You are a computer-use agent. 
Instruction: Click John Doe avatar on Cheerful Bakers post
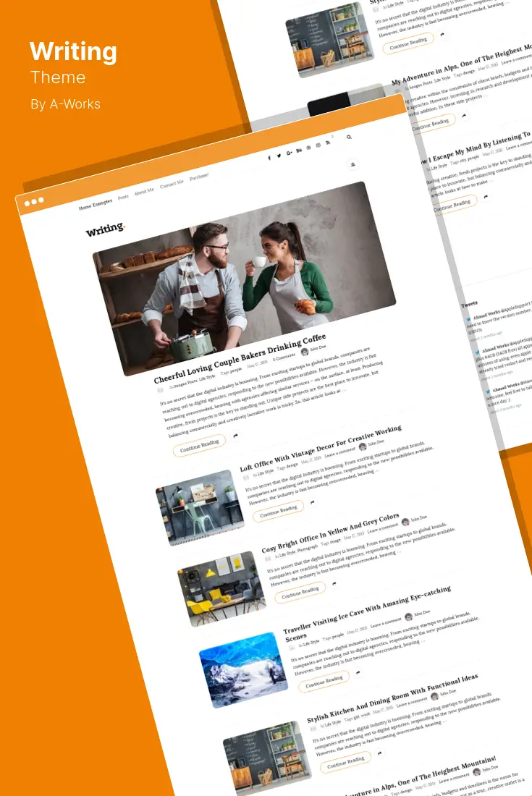(x=305, y=351)
